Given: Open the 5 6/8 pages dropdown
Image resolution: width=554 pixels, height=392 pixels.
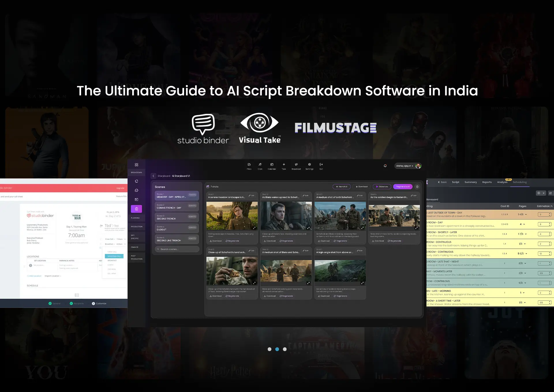Looking at the screenshot, I should pos(523,254).
